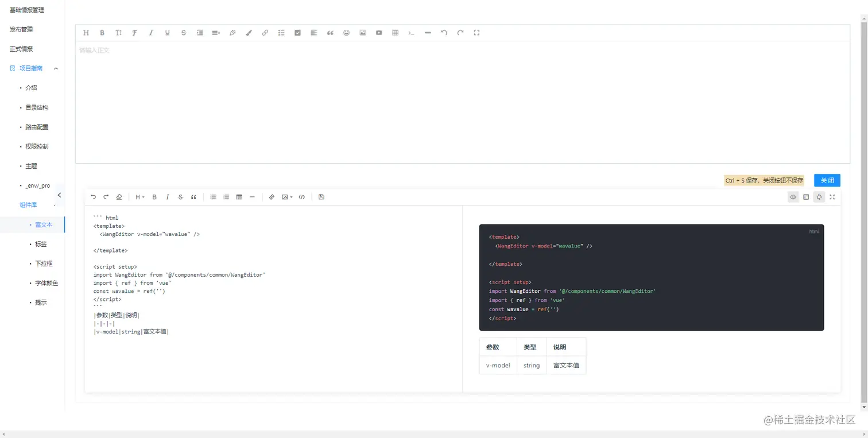The image size is (868, 438).
Task: Click the save icon in the markdown toolbar
Action: (321, 197)
